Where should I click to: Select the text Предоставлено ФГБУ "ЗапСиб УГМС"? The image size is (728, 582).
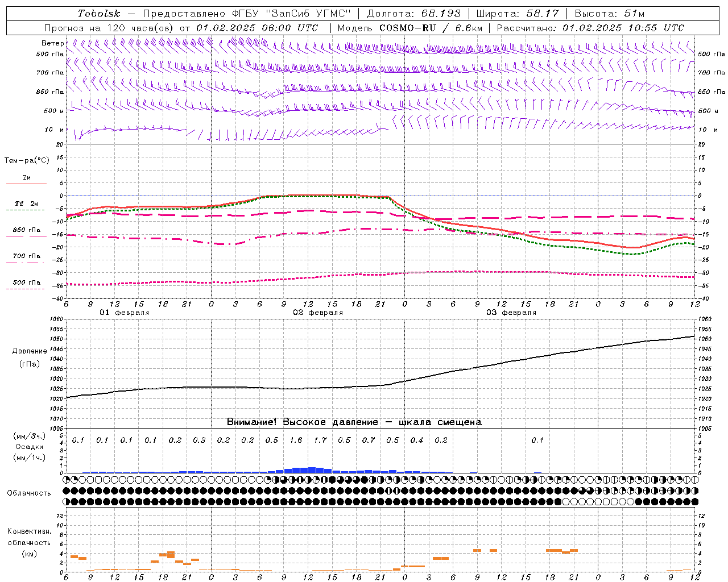pos(247,14)
